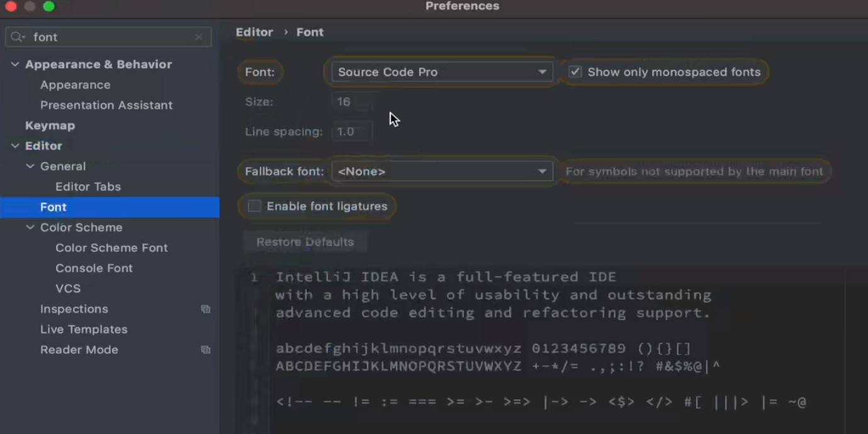Viewport: 868px width, 434px height.
Task: Enable font ligatures checkbox
Action: coord(254,206)
